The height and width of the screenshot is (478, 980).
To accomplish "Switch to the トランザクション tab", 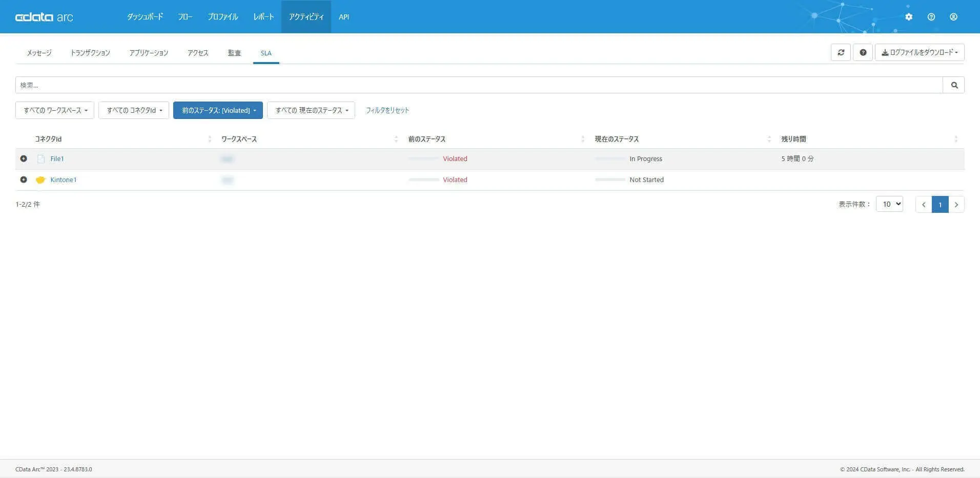I will point(90,53).
